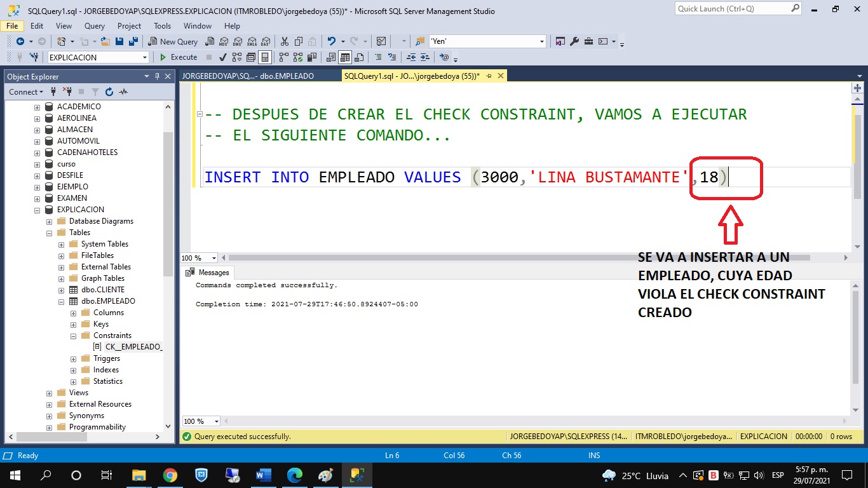This screenshot has height=488, width=868.
Task: Click the Save All icon
Action: pyautogui.click(x=133, y=41)
